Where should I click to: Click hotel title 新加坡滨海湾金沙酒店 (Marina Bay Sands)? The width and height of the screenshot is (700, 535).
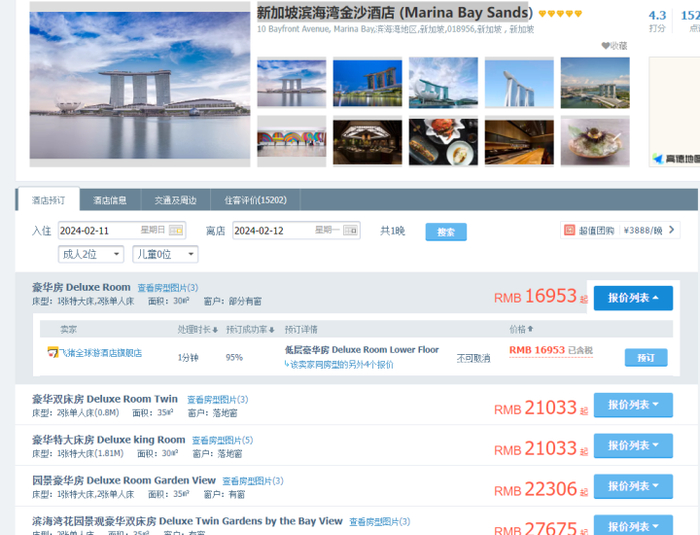(x=395, y=13)
